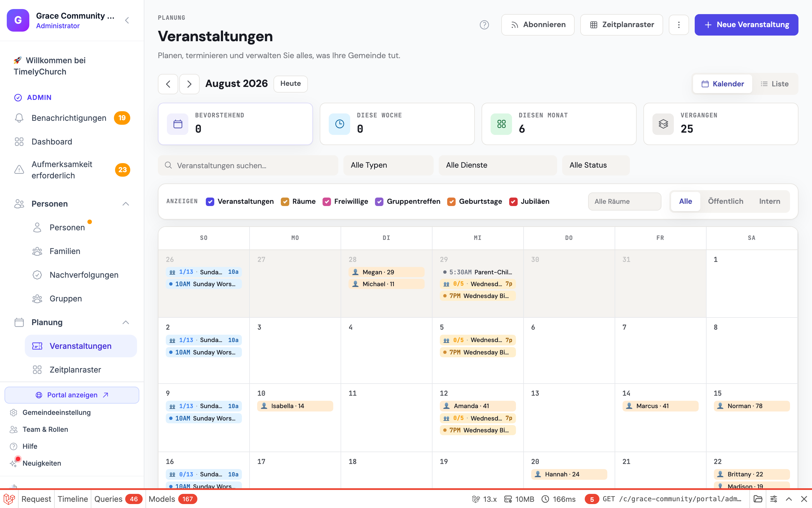Switch to Kalender view
This screenshot has height=508, width=812.
[x=722, y=84]
